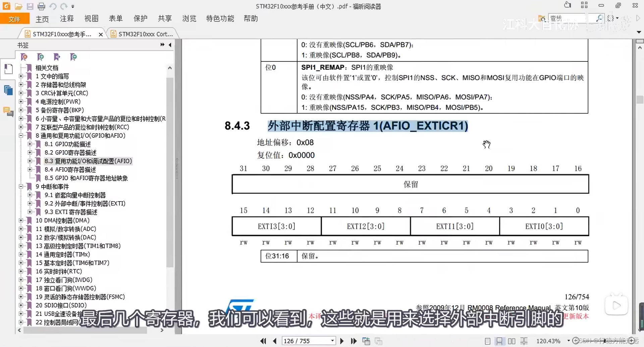This screenshot has width=644, height=347.
Task: Redo the last action
Action: pos(64,6)
